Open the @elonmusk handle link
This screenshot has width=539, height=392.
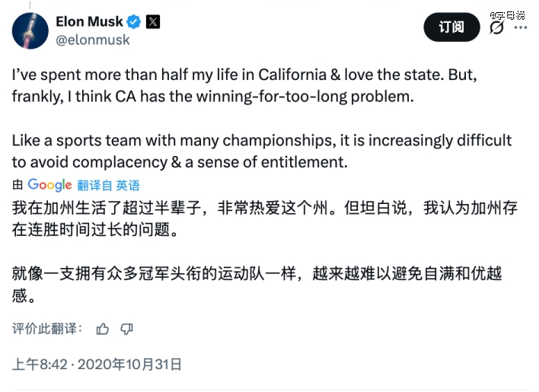pyautogui.click(x=94, y=40)
